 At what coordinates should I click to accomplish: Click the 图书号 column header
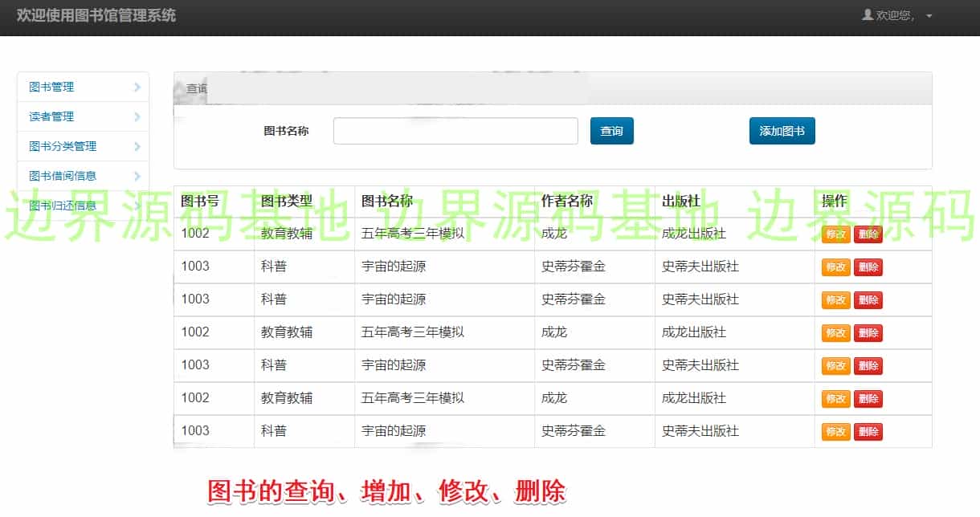click(201, 201)
